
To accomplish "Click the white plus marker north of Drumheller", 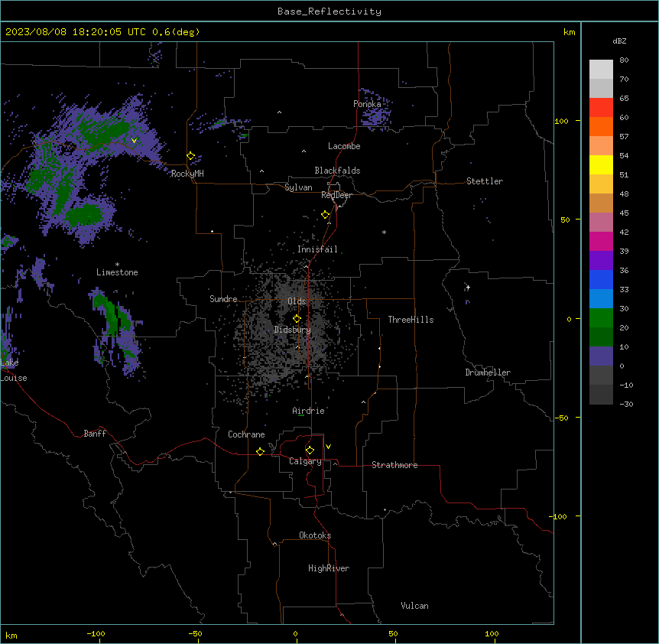I will 468,288.
